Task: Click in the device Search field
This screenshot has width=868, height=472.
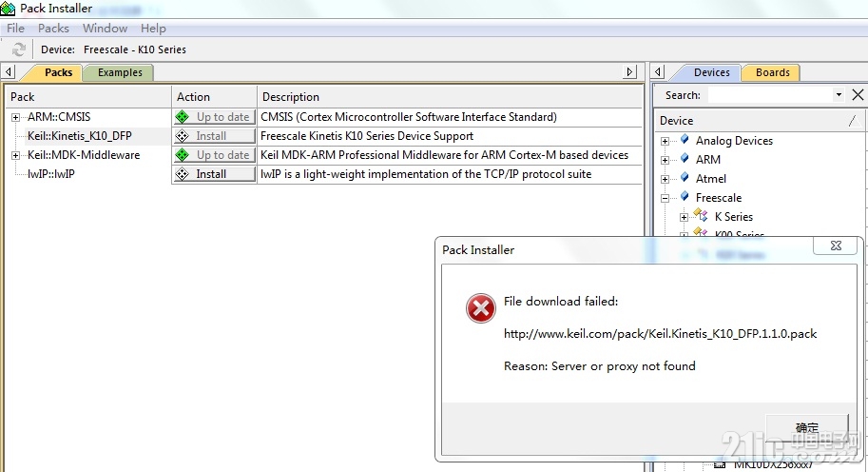Action: [771, 95]
